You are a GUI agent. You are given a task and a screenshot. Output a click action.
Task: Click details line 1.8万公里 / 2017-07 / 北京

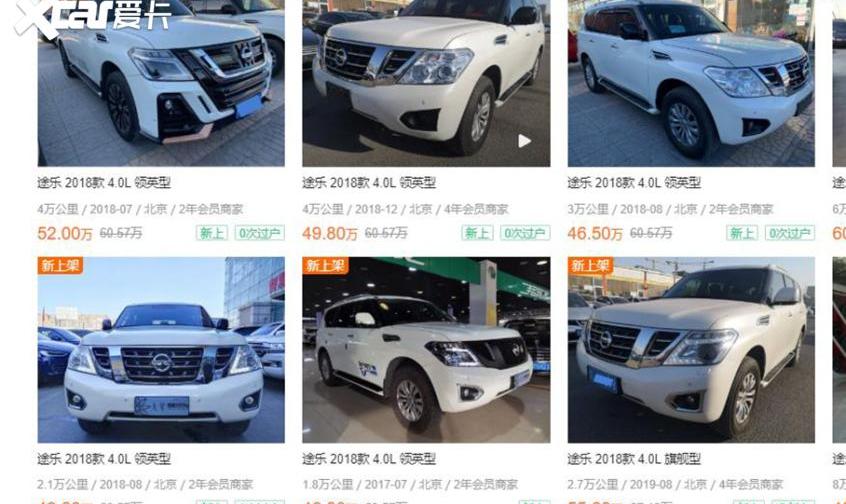[410, 485]
